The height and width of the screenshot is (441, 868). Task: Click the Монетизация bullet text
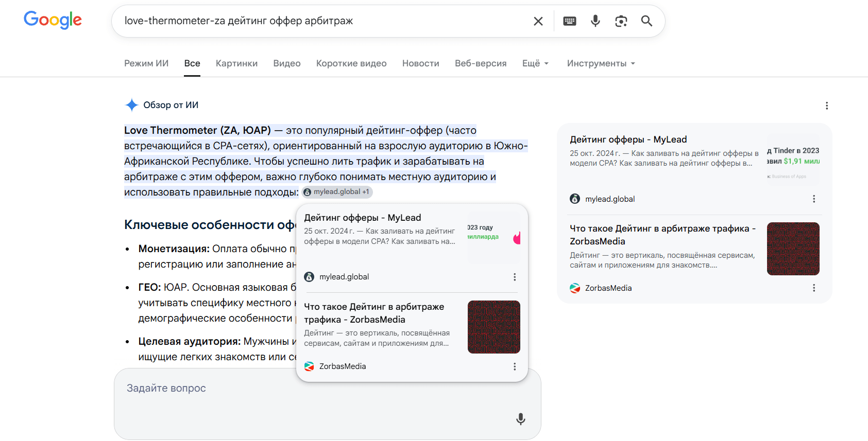click(174, 249)
